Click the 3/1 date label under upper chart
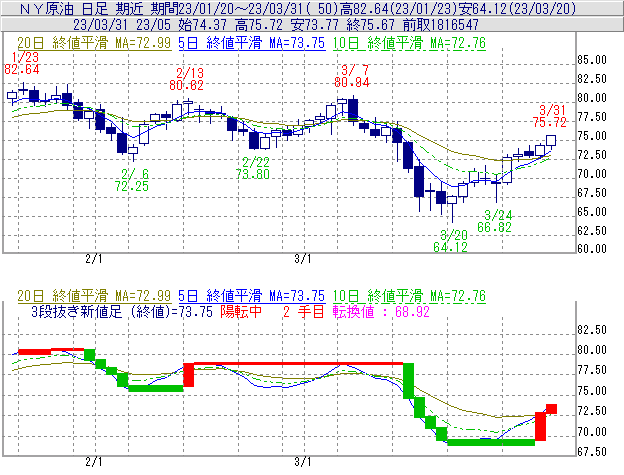Image resolution: width=624 pixels, height=475 pixels. coord(302,259)
